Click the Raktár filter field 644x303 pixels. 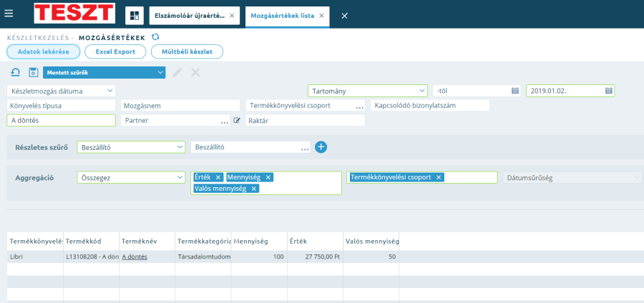coord(305,121)
